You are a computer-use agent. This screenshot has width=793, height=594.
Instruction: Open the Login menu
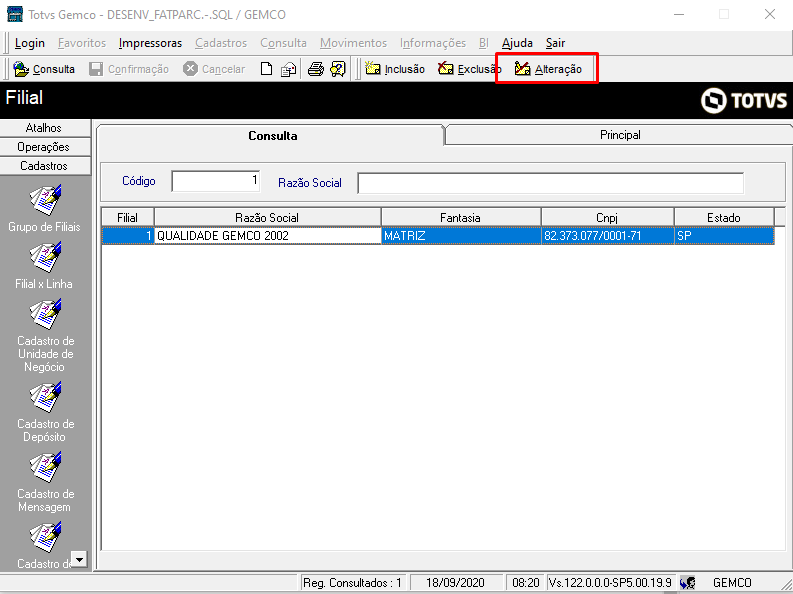click(x=30, y=43)
